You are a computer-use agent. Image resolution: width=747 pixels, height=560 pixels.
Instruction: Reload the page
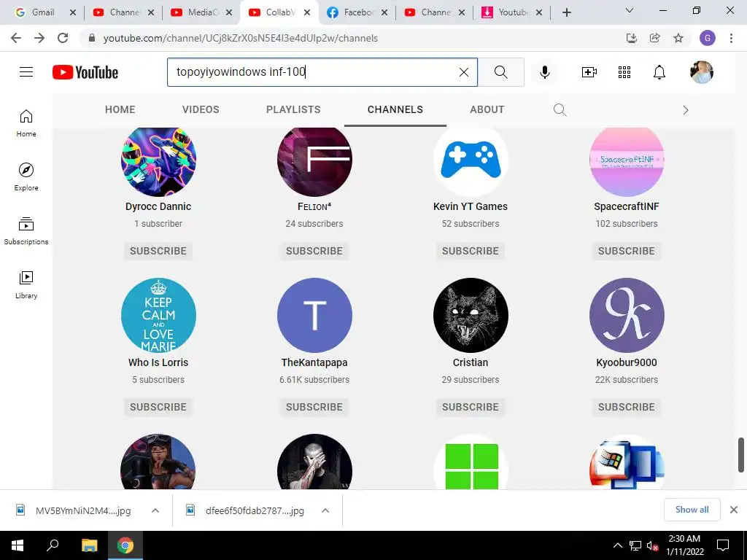coord(63,38)
